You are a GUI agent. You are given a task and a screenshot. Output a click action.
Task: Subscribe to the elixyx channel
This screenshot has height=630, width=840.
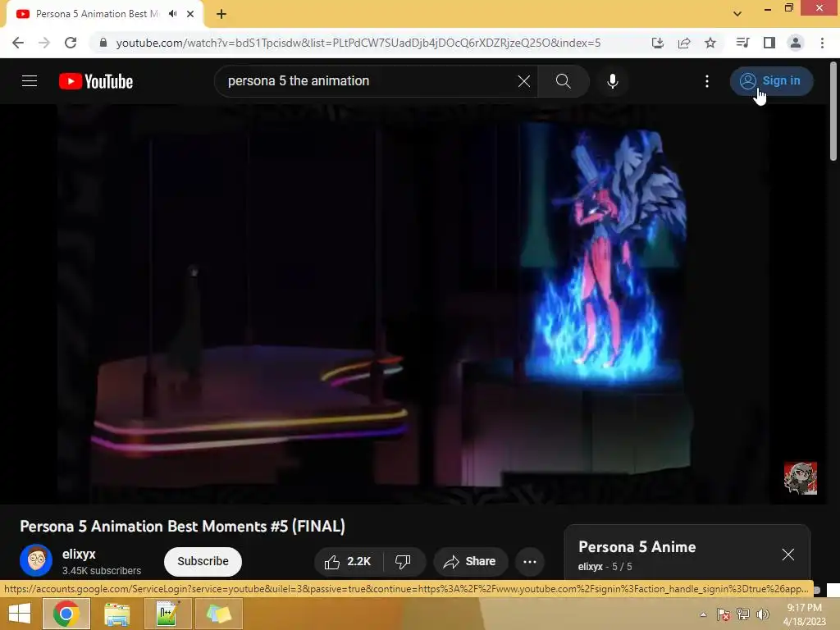point(203,561)
